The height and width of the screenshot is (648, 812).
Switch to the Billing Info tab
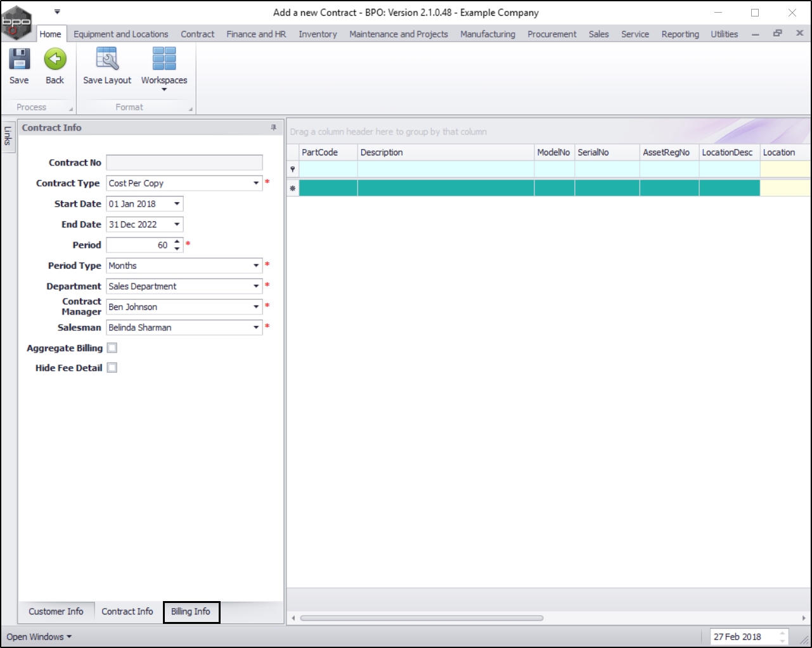(191, 611)
